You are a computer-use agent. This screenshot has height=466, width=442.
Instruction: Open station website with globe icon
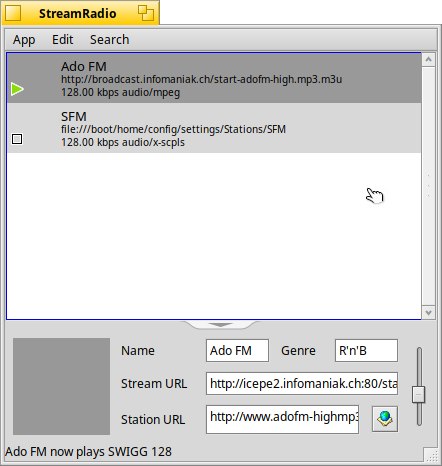385,419
